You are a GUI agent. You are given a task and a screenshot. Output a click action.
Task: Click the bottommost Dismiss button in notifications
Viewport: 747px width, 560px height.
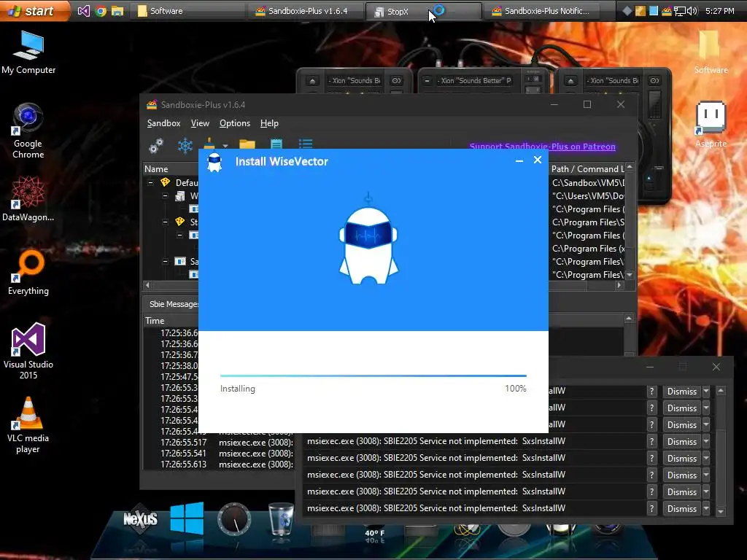pyautogui.click(x=681, y=508)
